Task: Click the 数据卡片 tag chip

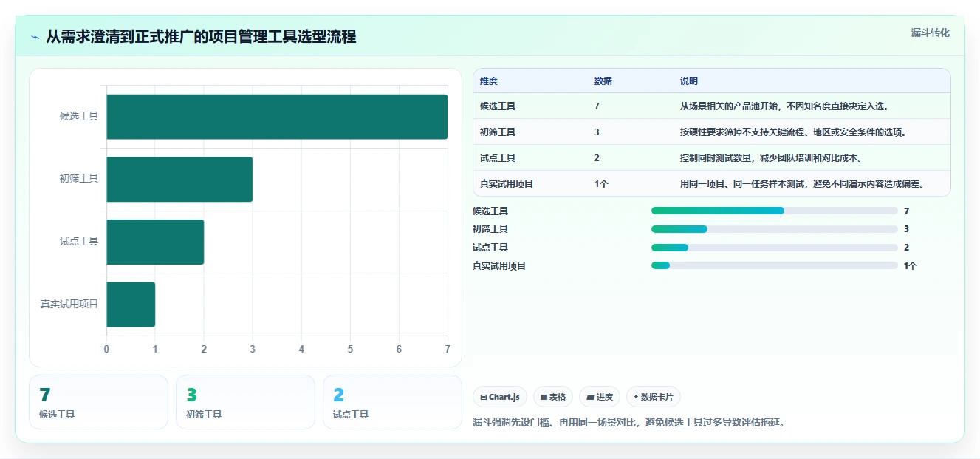Action: (654, 397)
